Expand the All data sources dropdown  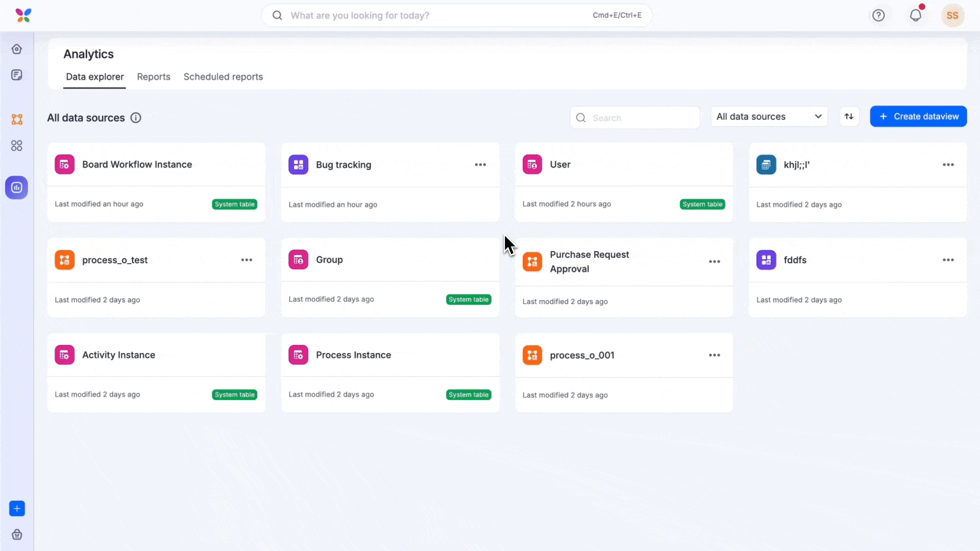(x=769, y=116)
